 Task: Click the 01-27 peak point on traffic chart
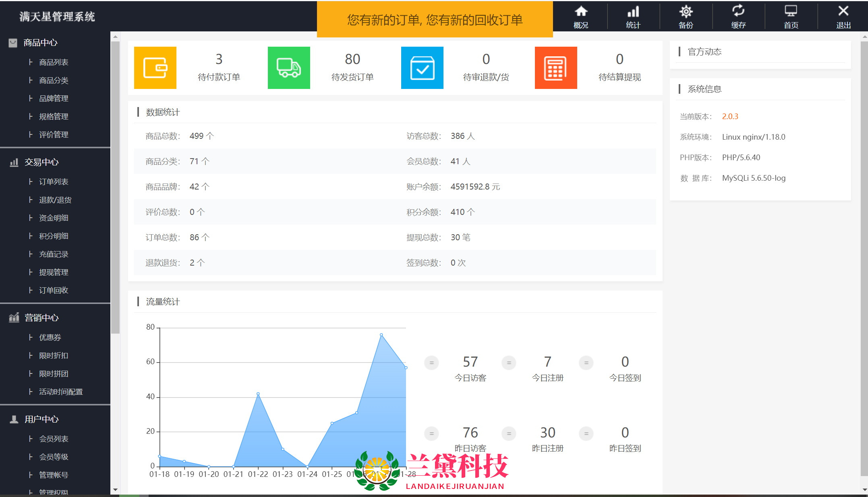[381, 335]
